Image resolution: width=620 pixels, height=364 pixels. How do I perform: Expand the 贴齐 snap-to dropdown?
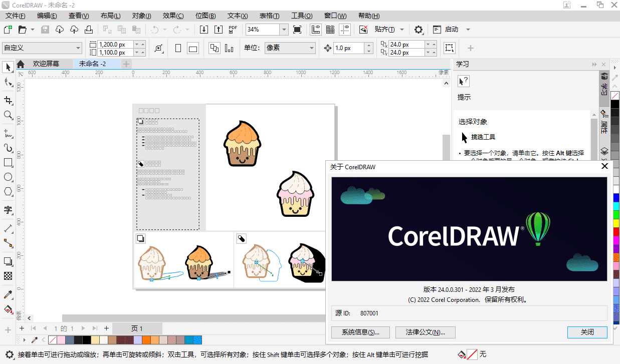tap(402, 30)
